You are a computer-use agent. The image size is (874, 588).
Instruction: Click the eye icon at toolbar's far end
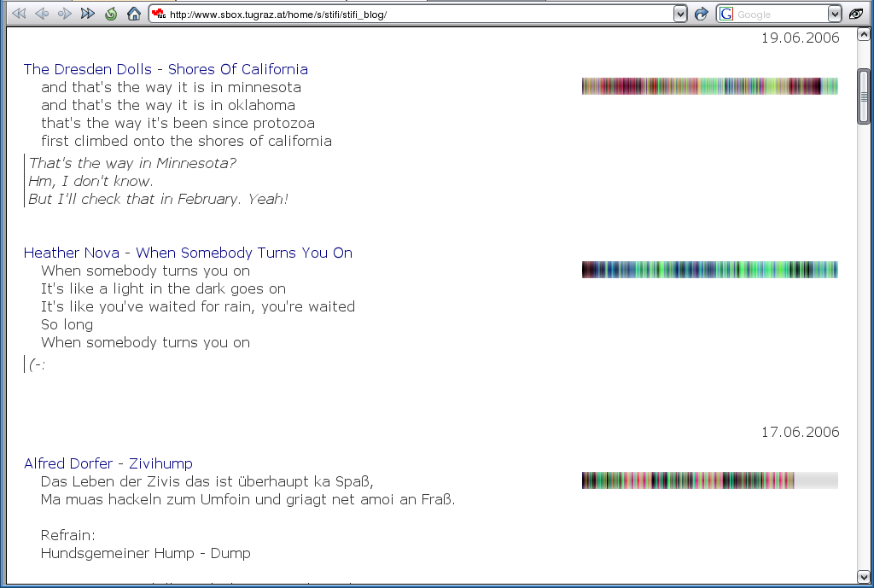856,14
